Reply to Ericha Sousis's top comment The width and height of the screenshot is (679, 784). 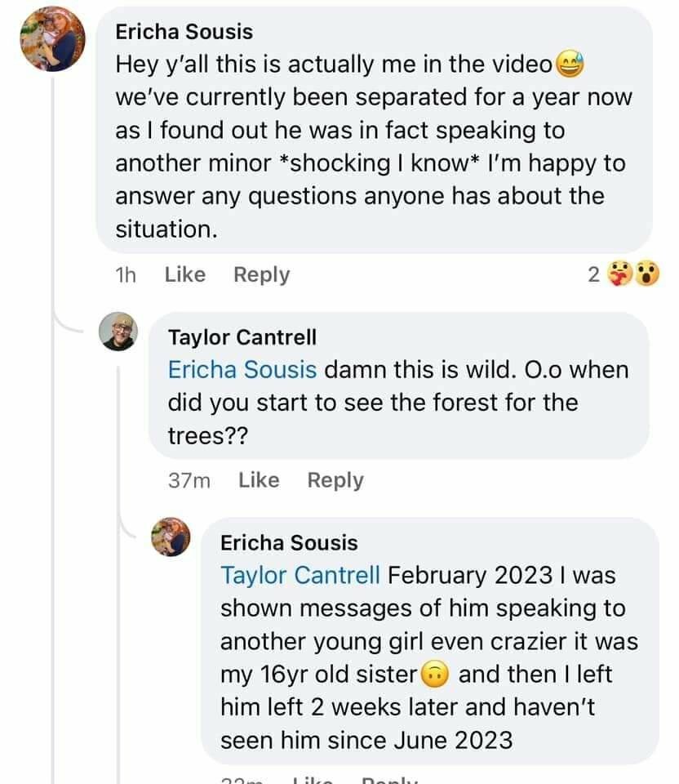pyautogui.click(x=261, y=275)
